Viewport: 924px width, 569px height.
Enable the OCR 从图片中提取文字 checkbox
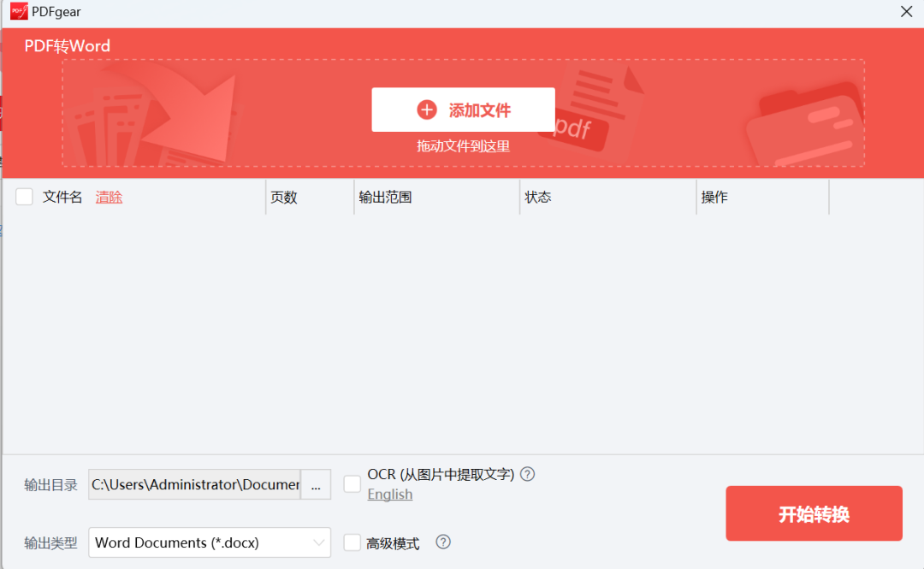tap(352, 483)
